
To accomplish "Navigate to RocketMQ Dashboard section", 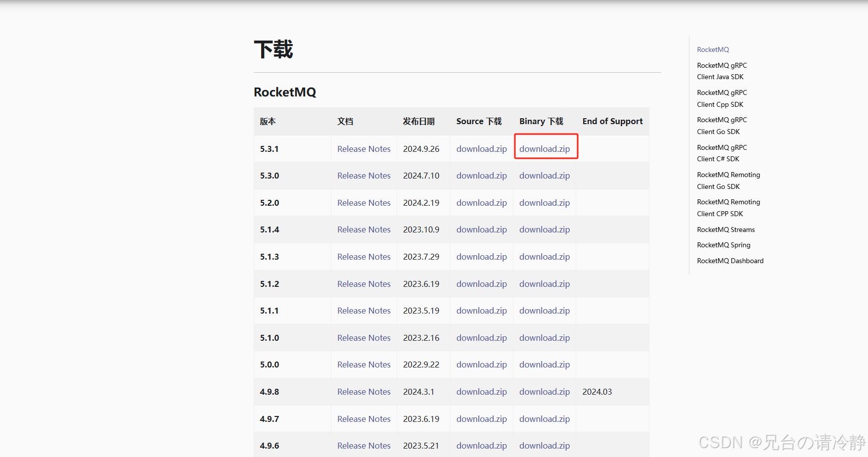I will (730, 261).
